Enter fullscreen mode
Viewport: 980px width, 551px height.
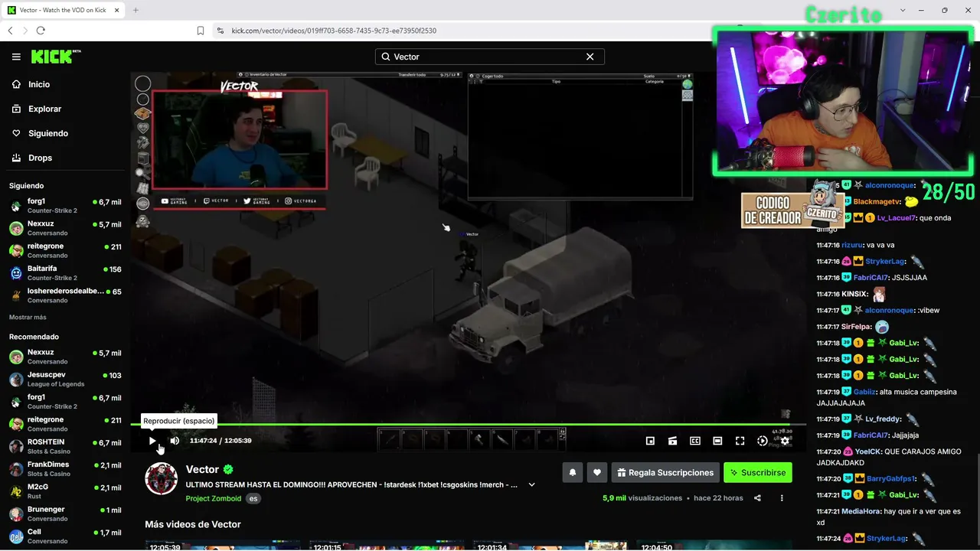740,441
